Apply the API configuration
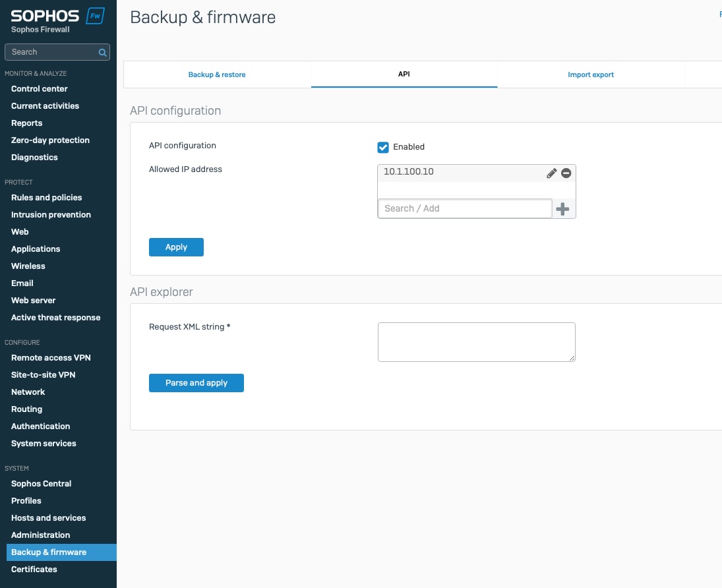The height and width of the screenshot is (588, 722). click(176, 247)
